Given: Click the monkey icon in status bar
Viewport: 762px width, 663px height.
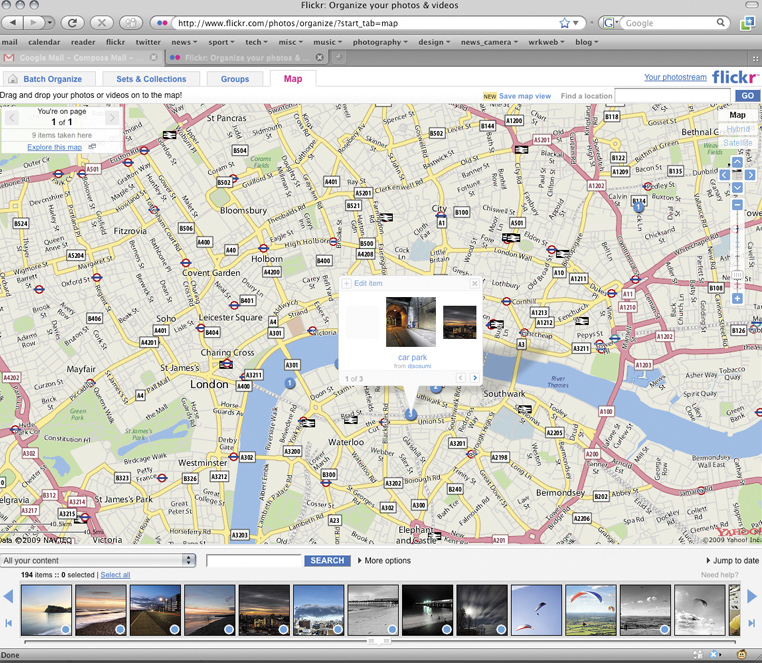Looking at the screenshot, I should coord(741,654).
